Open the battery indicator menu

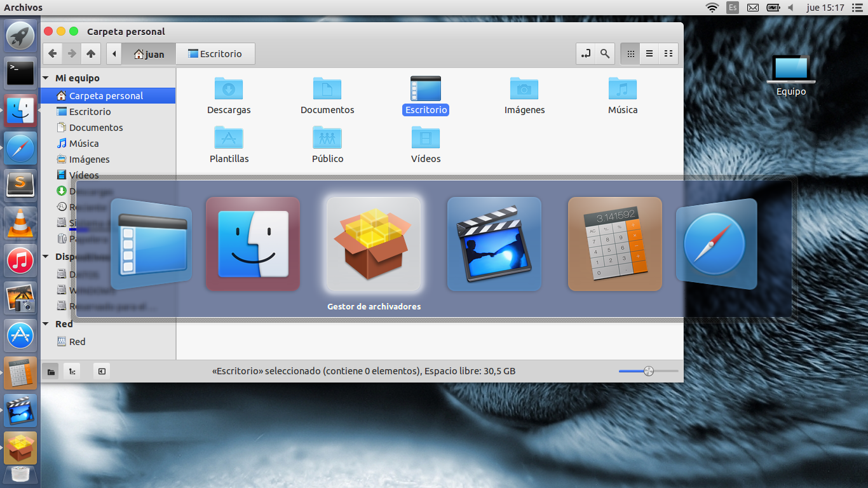pos(773,8)
